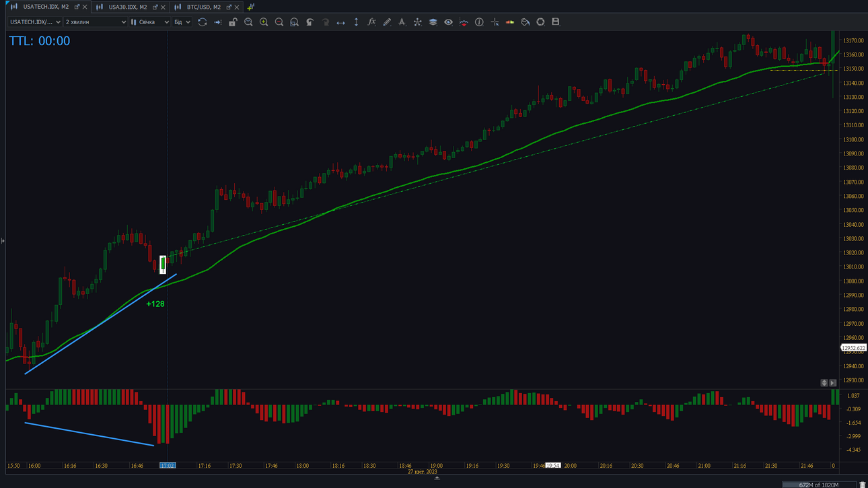Click the time-range zoom clock-magnifier icon
The image size is (868, 488).
click(248, 22)
